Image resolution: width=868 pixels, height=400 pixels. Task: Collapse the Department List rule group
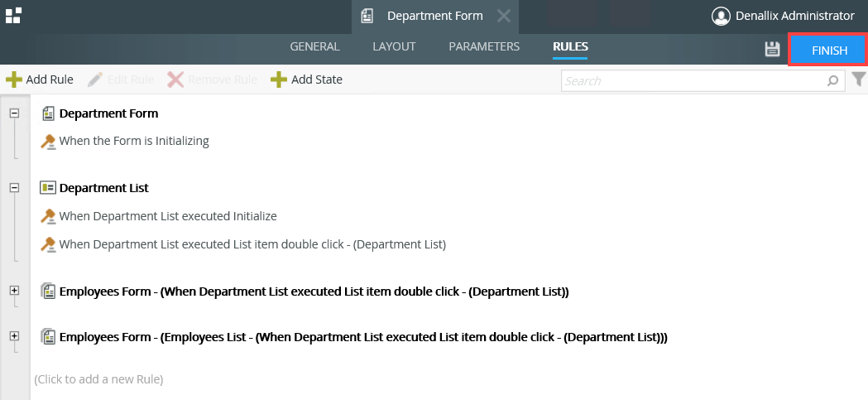coord(14,188)
